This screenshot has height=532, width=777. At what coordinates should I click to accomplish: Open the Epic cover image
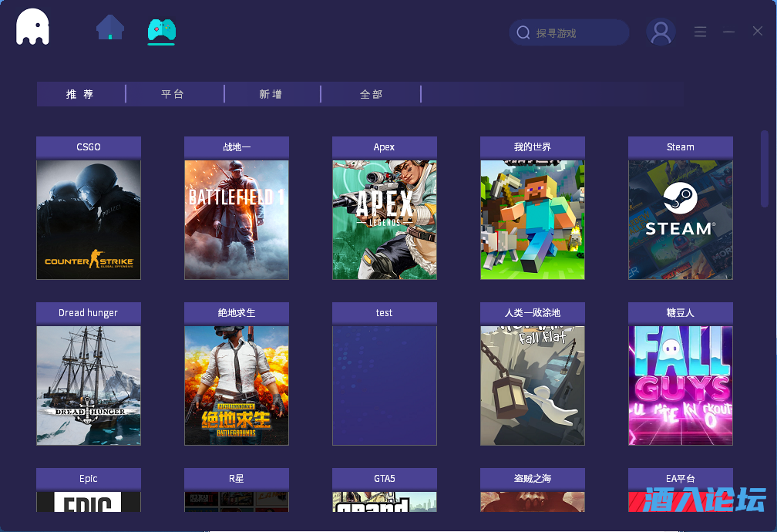point(89,501)
